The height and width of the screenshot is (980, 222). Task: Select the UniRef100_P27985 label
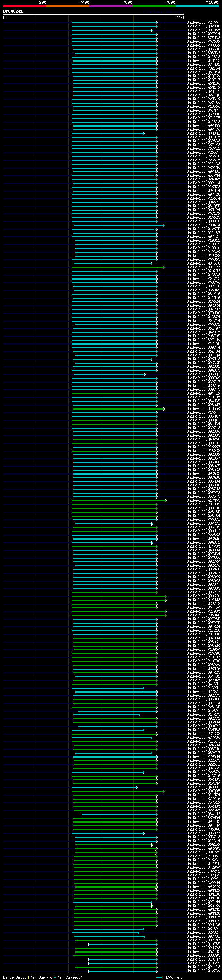tap(203, 612)
